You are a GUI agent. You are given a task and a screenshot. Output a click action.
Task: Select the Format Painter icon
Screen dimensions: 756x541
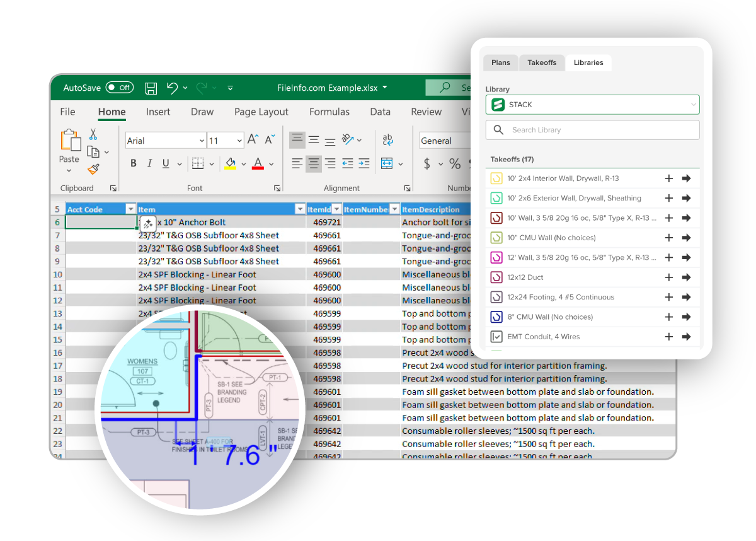click(x=93, y=168)
